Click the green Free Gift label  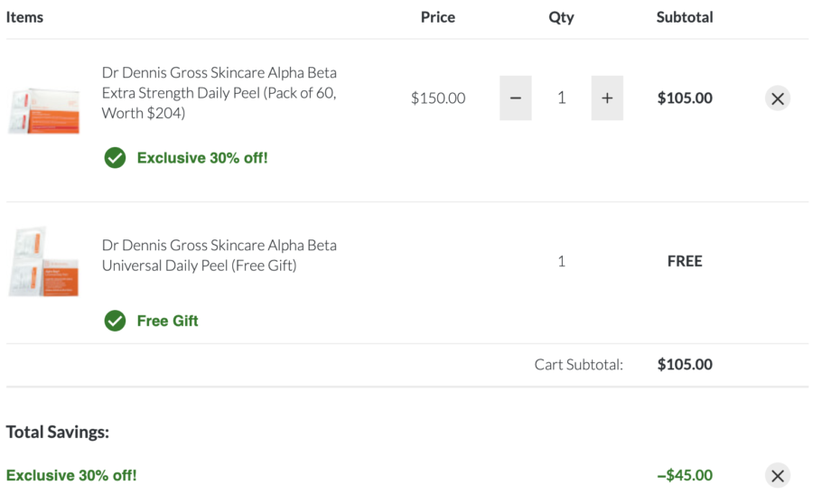pyautogui.click(x=167, y=321)
